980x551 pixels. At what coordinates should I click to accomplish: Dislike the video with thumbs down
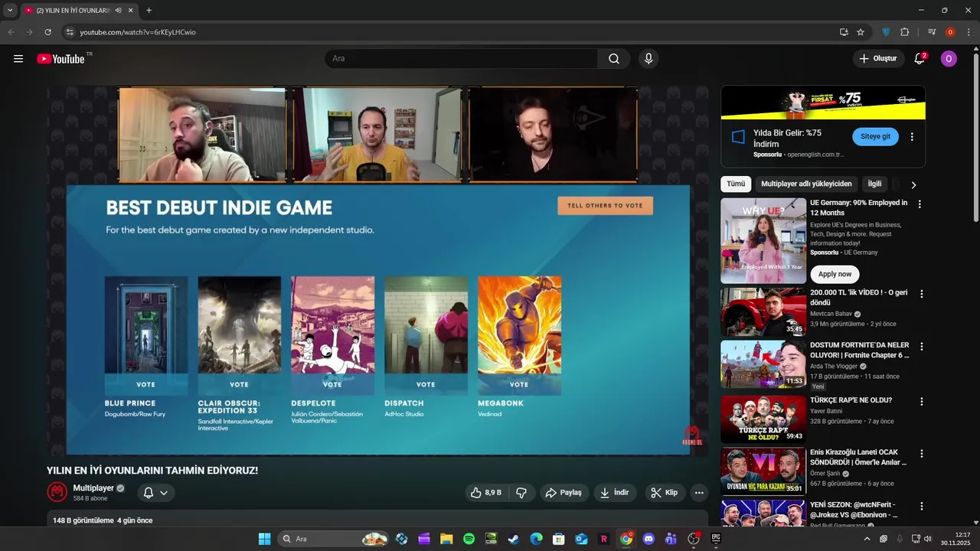(x=521, y=493)
